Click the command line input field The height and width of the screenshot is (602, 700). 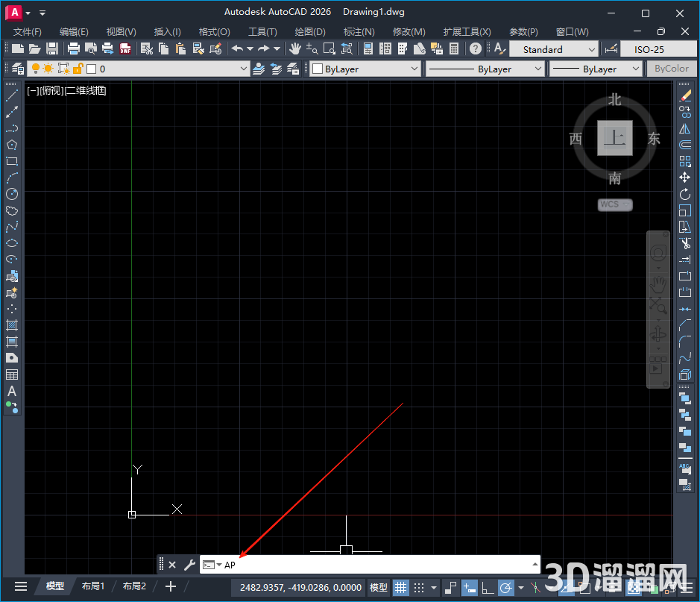point(373,565)
